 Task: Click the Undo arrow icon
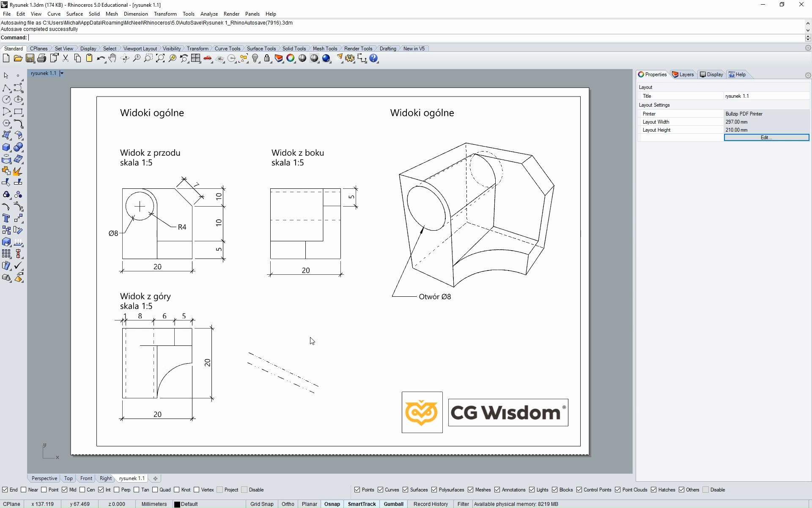(x=100, y=58)
